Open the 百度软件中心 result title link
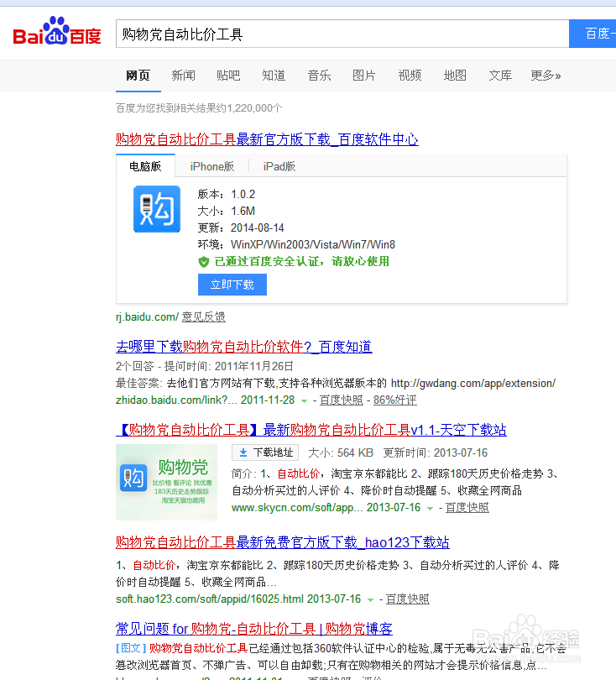 pos(267,139)
